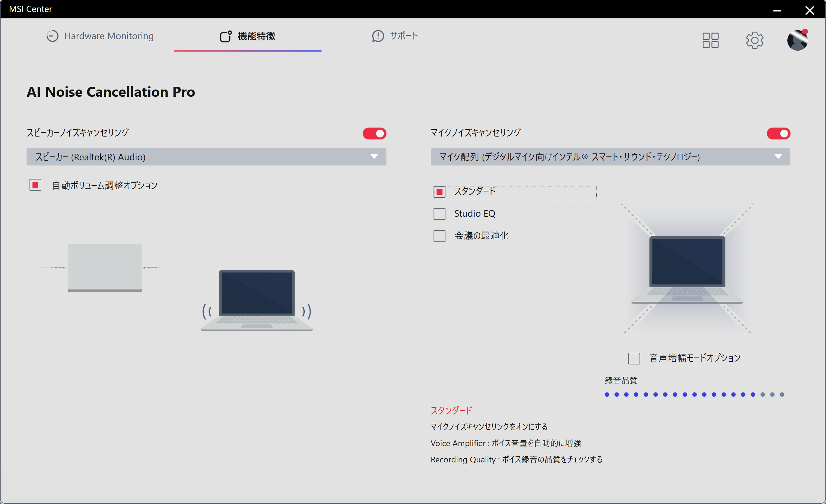Toggle スピーカーノイズキャンセリング switch off

click(374, 133)
